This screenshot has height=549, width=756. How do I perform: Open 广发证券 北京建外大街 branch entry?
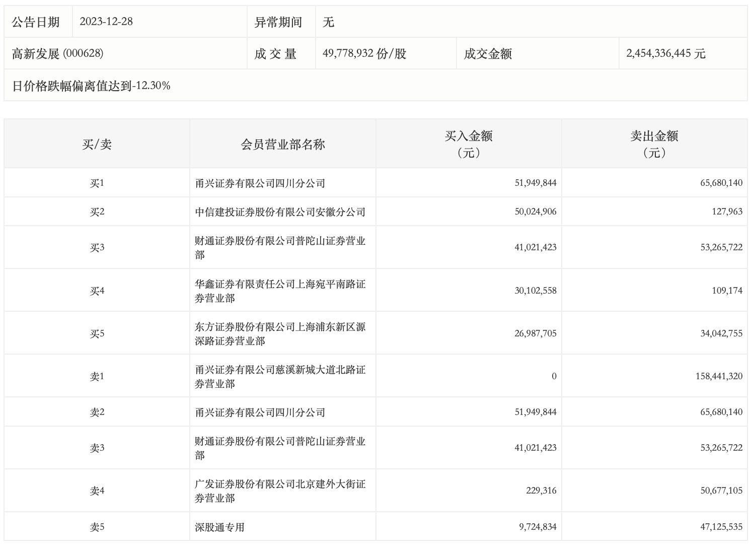tap(280, 491)
